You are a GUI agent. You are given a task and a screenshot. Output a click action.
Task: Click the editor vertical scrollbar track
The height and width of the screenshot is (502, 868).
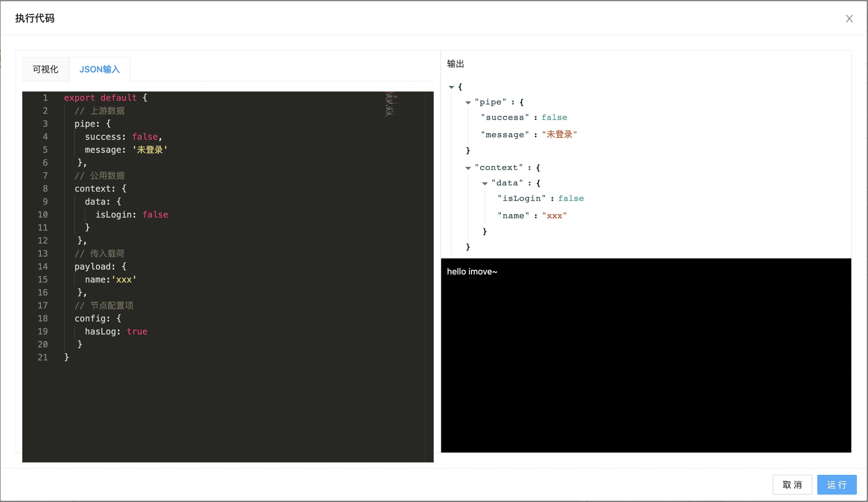429,275
